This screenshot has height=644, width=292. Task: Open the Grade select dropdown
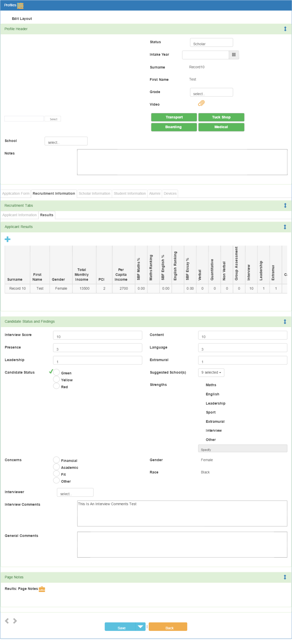click(x=211, y=92)
